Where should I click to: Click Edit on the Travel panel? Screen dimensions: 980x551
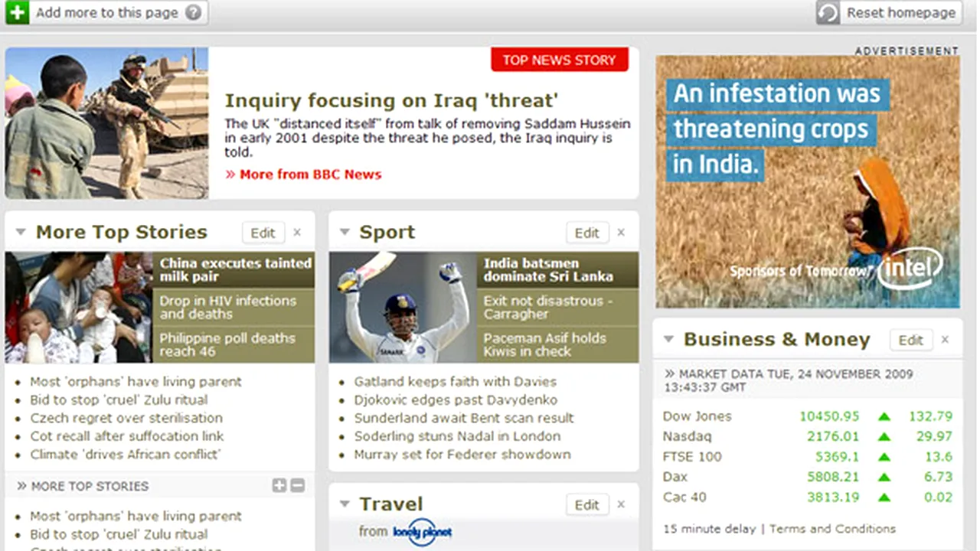(x=586, y=504)
